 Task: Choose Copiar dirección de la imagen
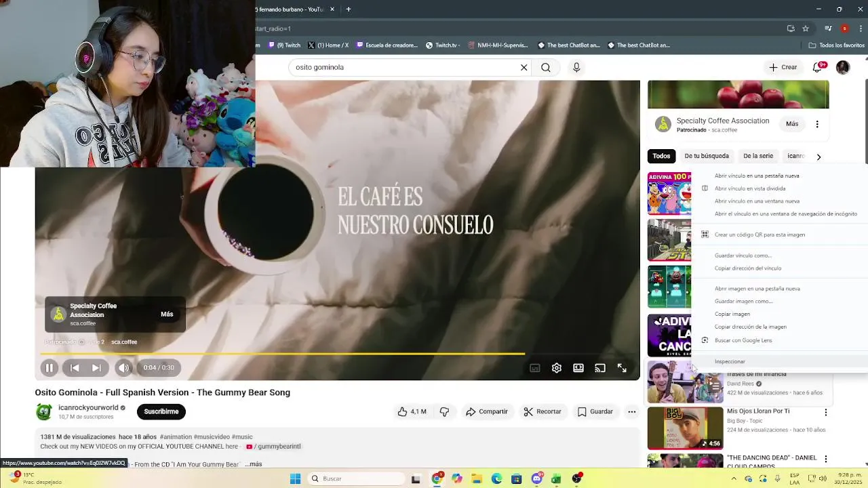pos(779,327)
